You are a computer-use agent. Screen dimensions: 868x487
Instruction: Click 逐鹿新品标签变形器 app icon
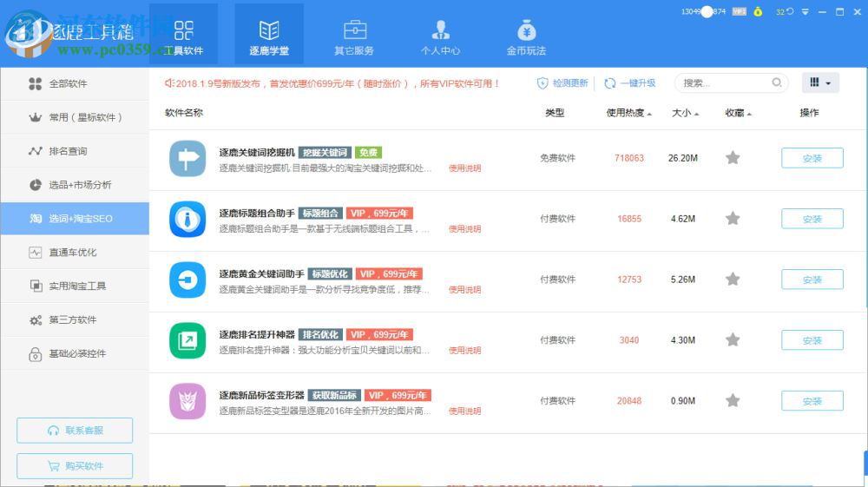(187, 402)
